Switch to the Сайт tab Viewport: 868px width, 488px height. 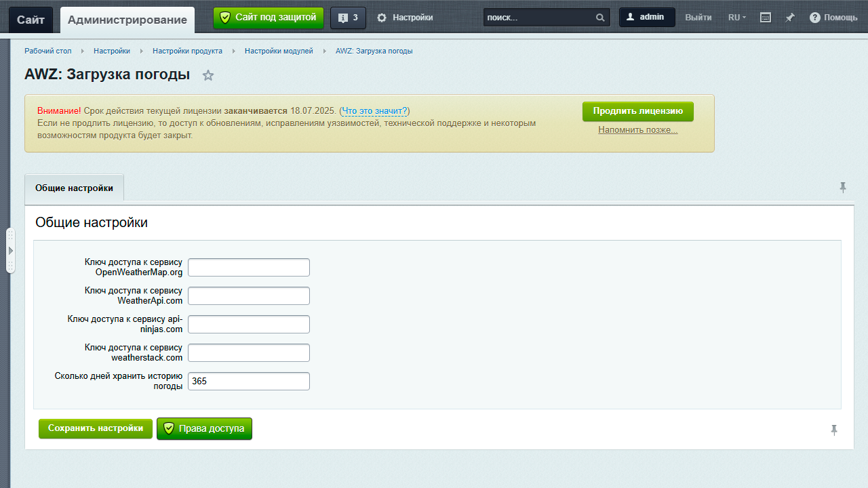(x=31, y=20)
